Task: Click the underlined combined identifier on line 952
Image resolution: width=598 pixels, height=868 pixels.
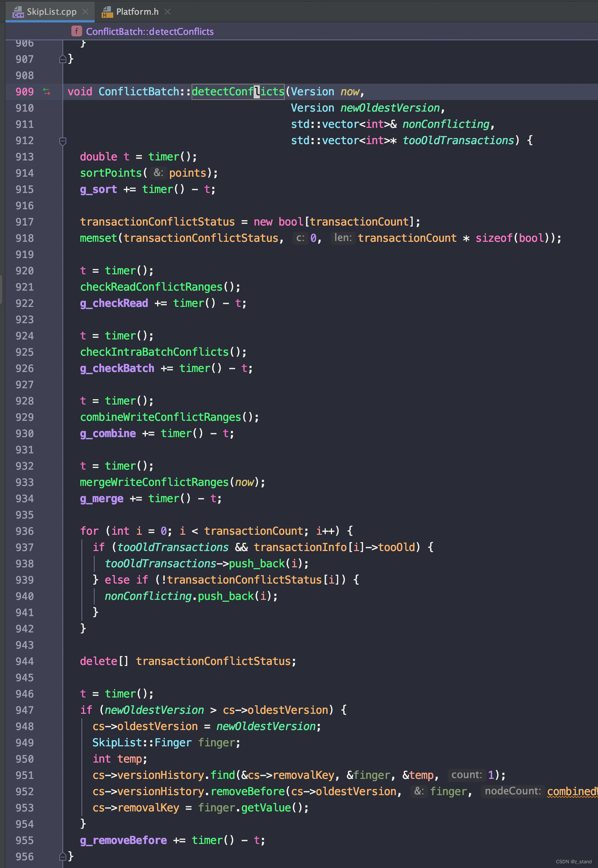Action: tap(572, 791)
